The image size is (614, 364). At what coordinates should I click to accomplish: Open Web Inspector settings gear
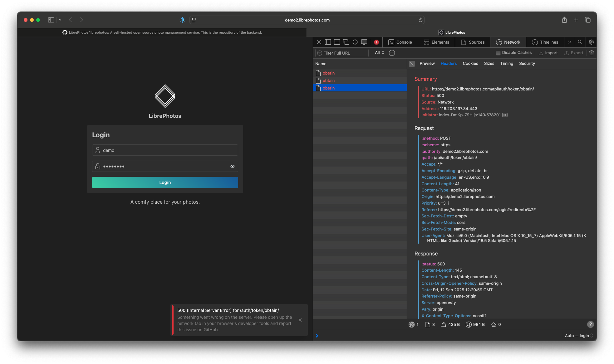[x=591, y=42]
